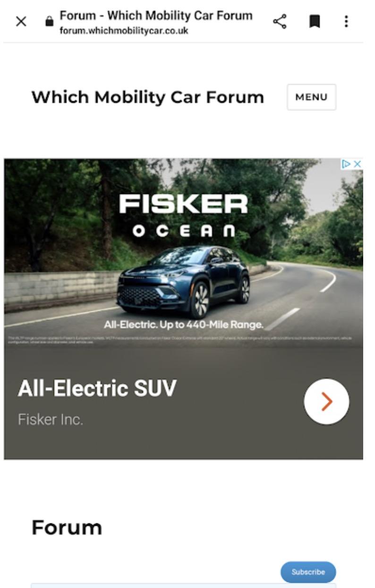The image size is (375, 588).
Task: Tap the page title in the browser bar
Action: pyautogui.click(x=156, y=16)
